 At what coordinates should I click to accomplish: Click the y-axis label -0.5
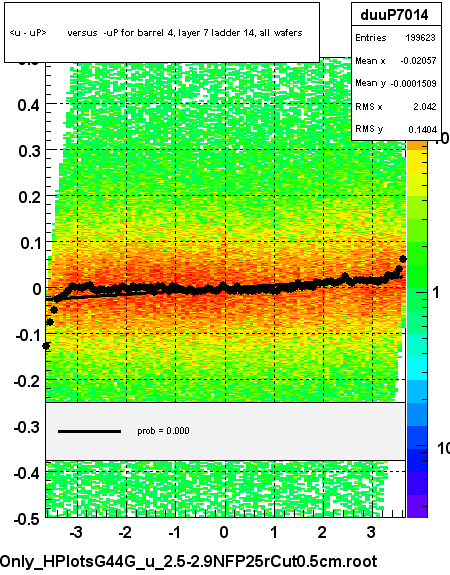[26, 519]
